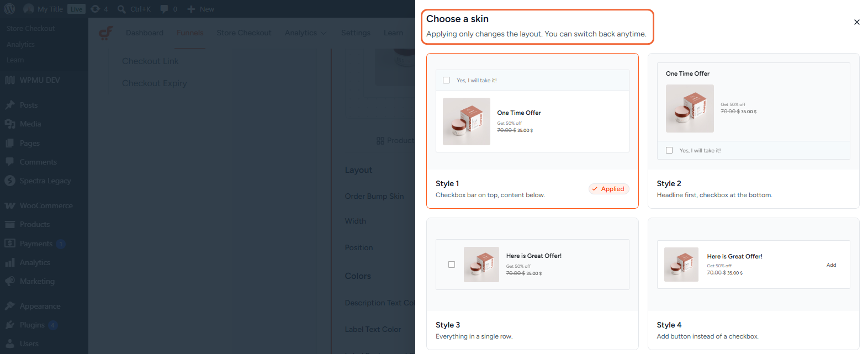Go to the Settings tab
The width and height of the screenshot is (868, 354).
coord(356,33)
